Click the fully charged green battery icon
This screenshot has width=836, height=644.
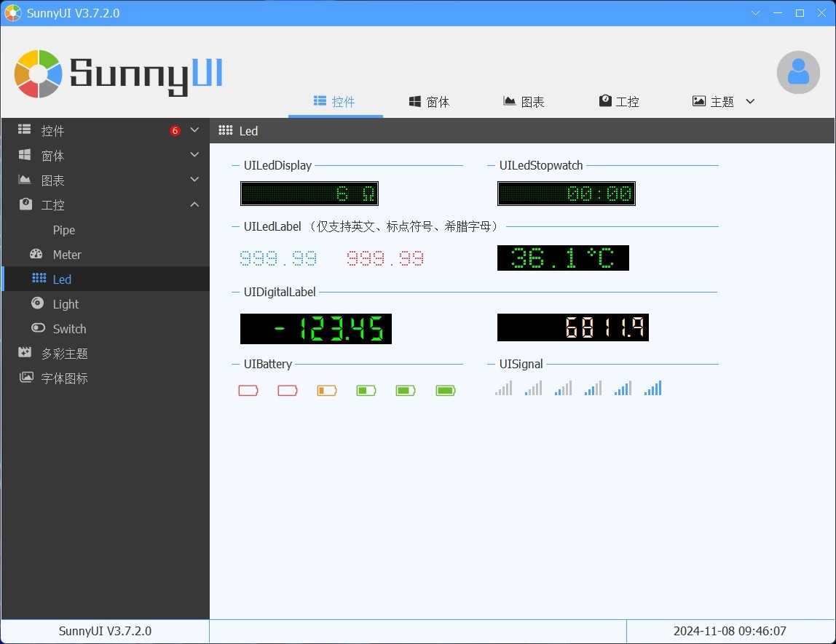tap(445, 391)
